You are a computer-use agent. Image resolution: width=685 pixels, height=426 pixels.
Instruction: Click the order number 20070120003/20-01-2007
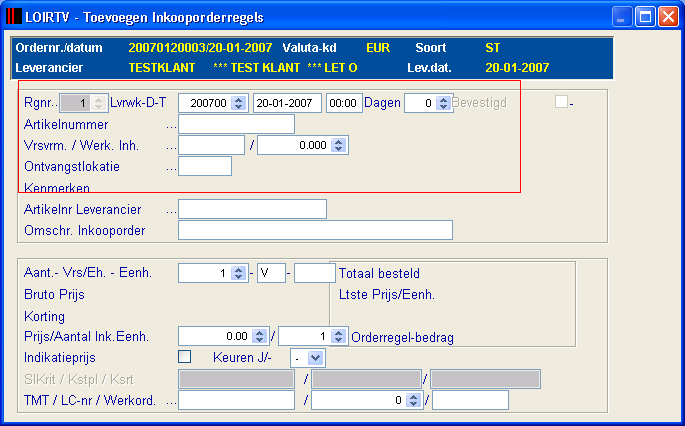200,48
